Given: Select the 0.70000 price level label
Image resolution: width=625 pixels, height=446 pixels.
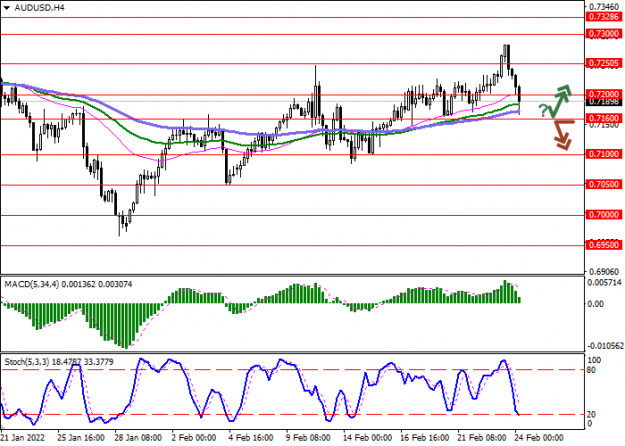Looking at the screenshot, I should click(604, 215).
